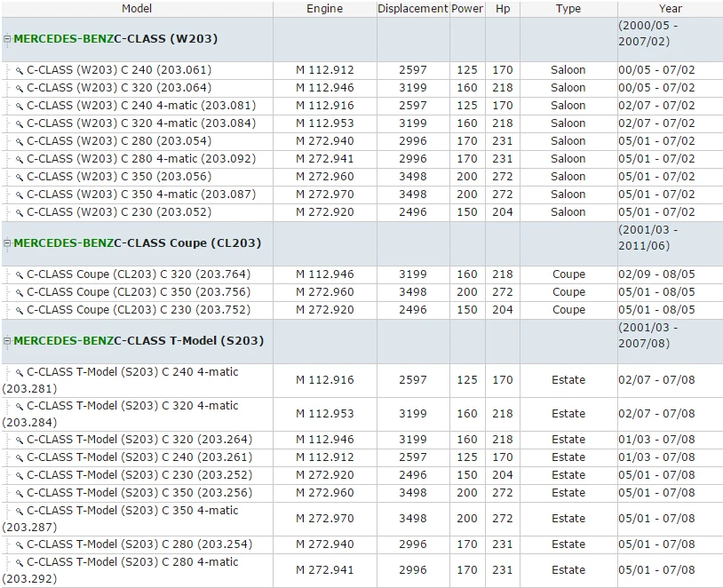Click key icon for T-Model C 240 4-matic
Image resolution: width=723 pixels, height=588 pixels.
click(20, 373)
